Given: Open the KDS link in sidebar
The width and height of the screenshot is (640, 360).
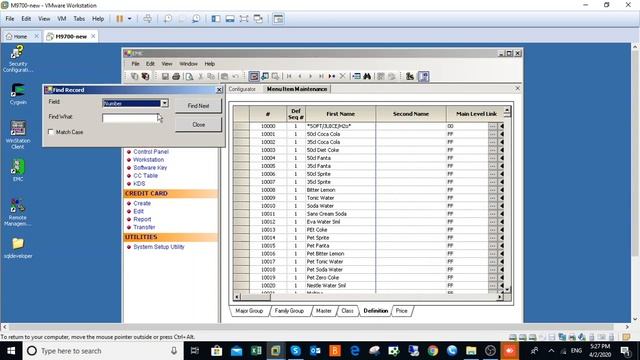Looking at the screenshot, I should (x=139, y=184).
